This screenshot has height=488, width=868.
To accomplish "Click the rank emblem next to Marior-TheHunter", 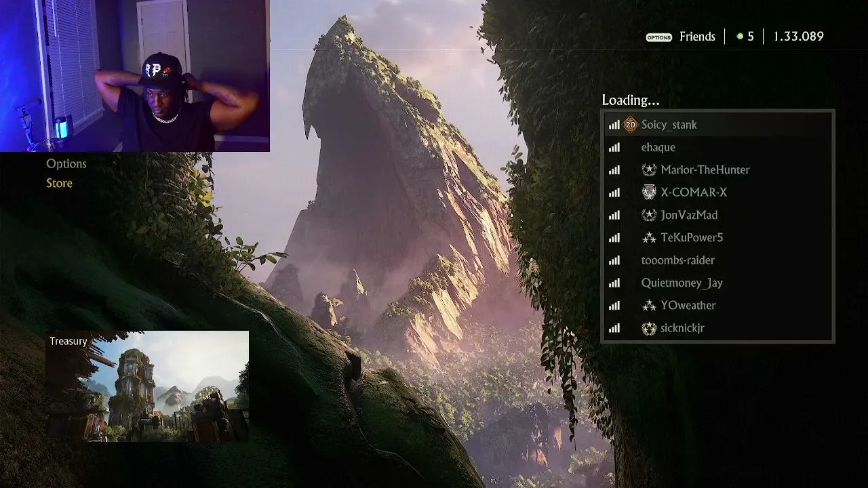I will (649, 170).
